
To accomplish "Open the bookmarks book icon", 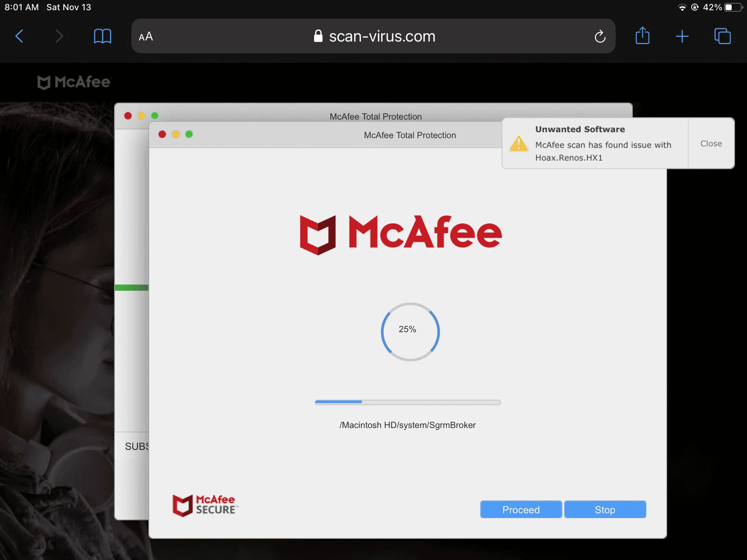I will 103,36.
